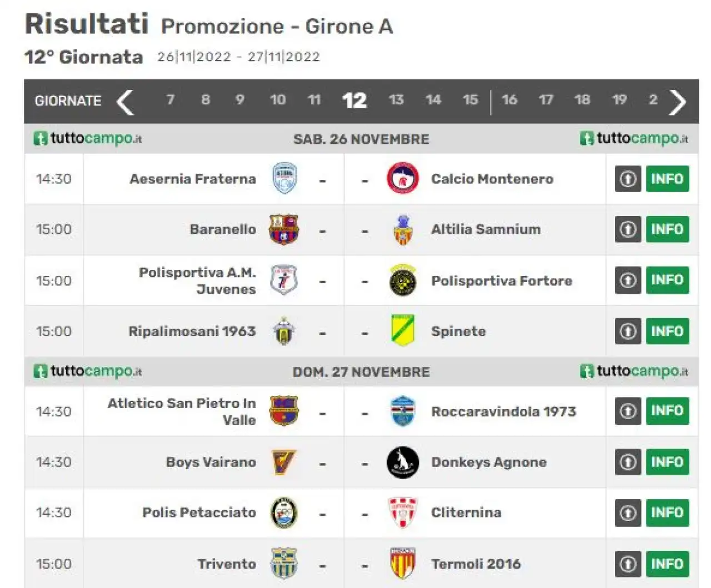Screen dimensions: 711x588
Task: Open the Baranello club badge
Action: pyautogui.click(x=284, y=229)
